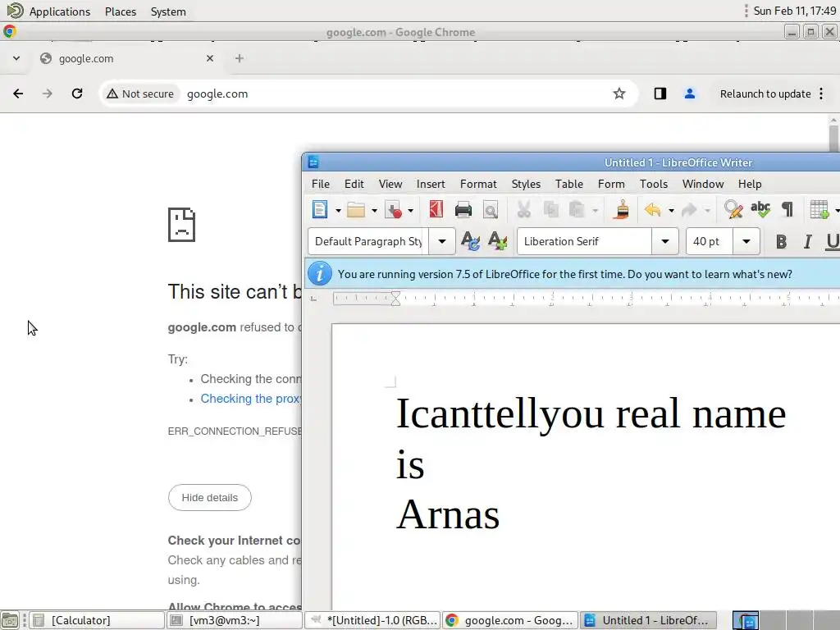Expand the Open file dropdown arrow

pyautogui.click(x=374, y=211)
